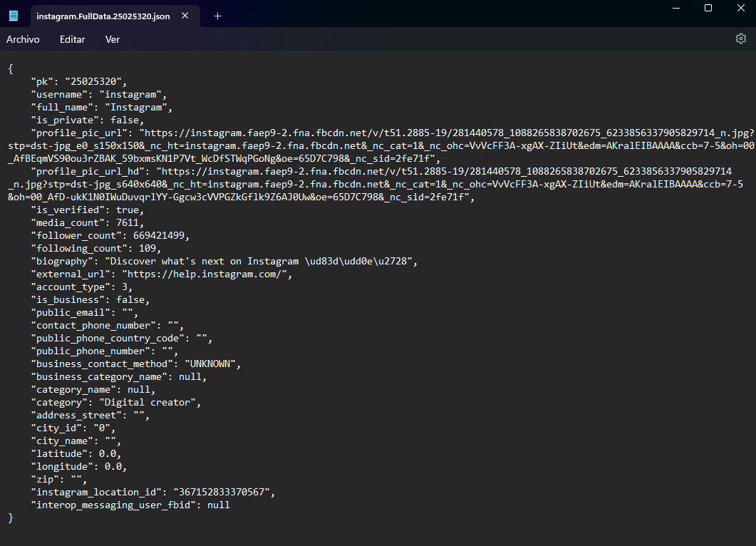
Task: Click the "following_count": 109 line
Action: click(x=96, y=248)
